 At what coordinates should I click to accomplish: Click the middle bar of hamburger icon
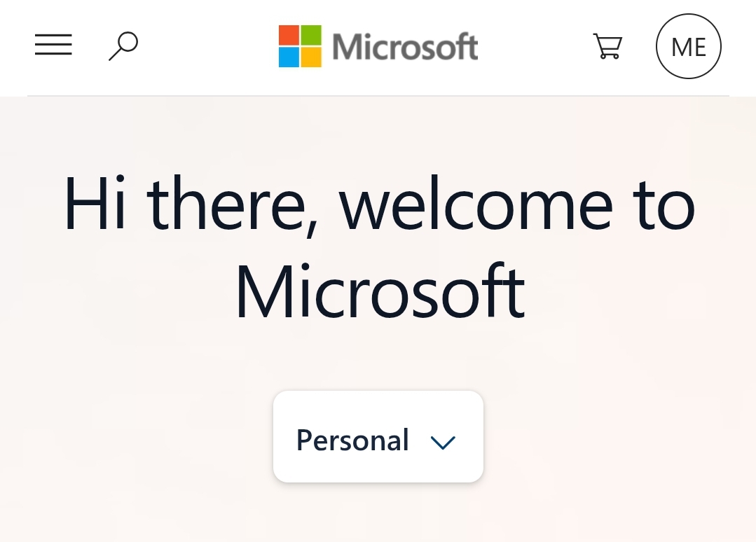(x=53, y=44)
